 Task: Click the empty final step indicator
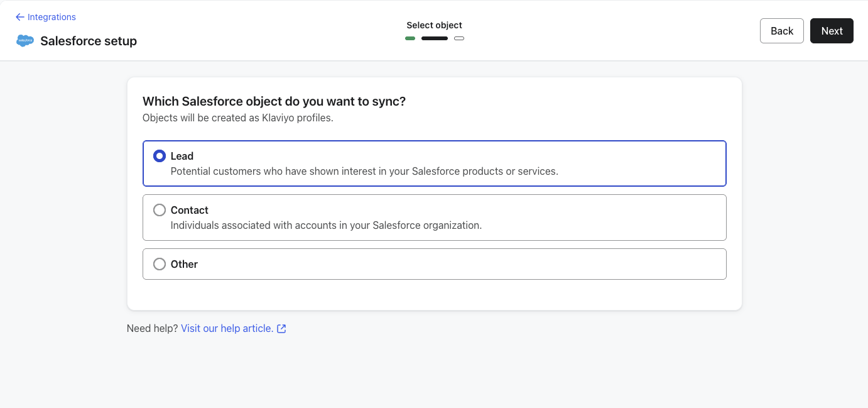point(459,38)
